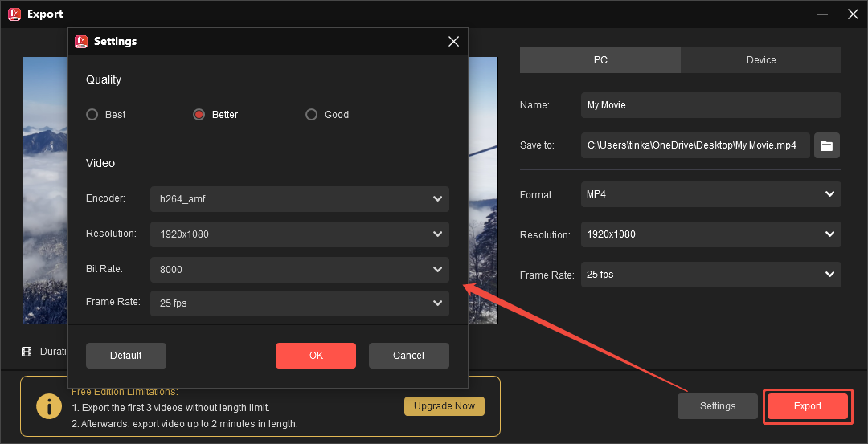Viewport: 868px width, 444px height.
Task: Switch to the Device tab
Action: 761,59
